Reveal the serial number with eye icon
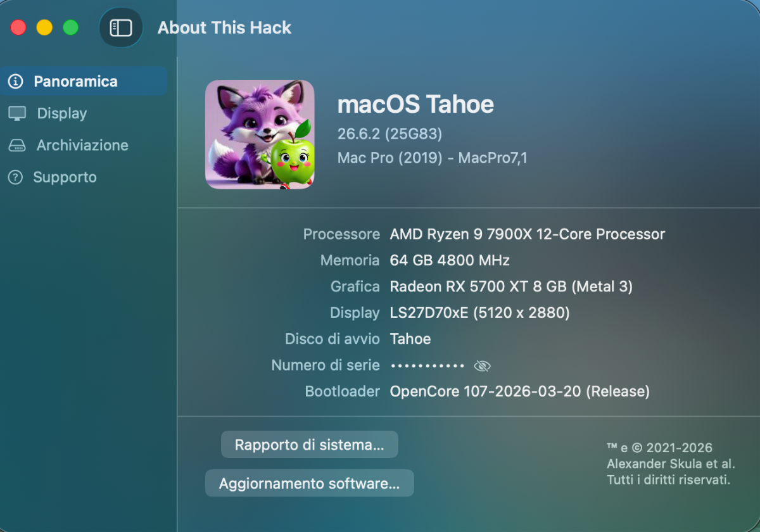 click(483, 366)
